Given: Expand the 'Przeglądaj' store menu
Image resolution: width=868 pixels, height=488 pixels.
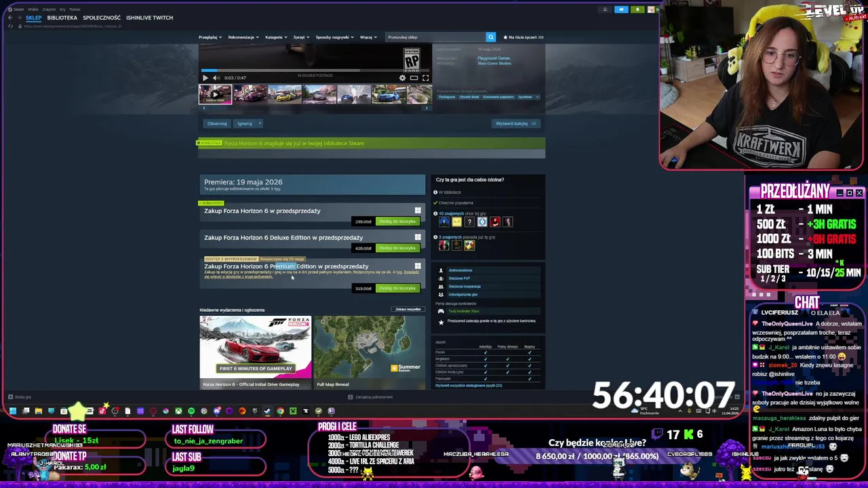Looking at the screenshot, I should (x=210, y=37).
